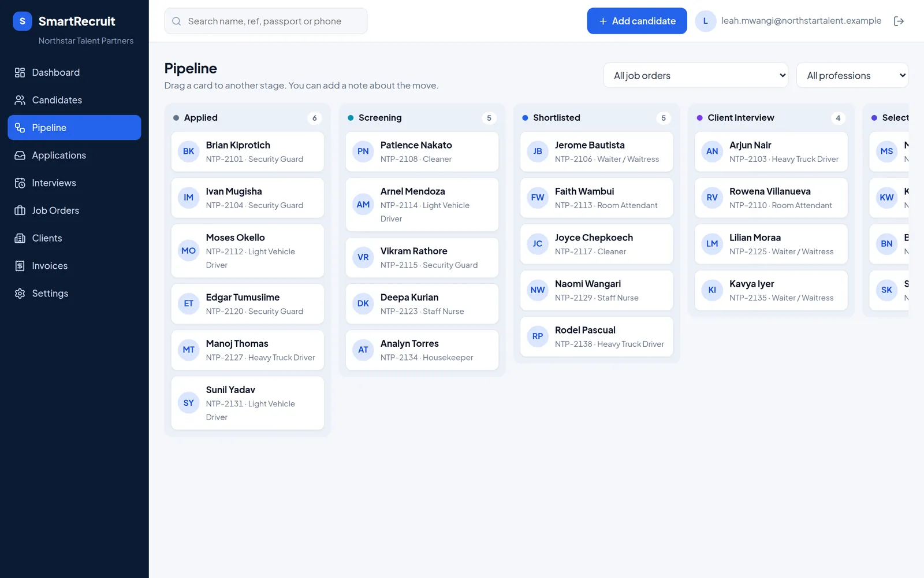The image size is (924, 578).
Task: Click the BK avatar of Brian Kiprotich
Action: click(189, 151)
